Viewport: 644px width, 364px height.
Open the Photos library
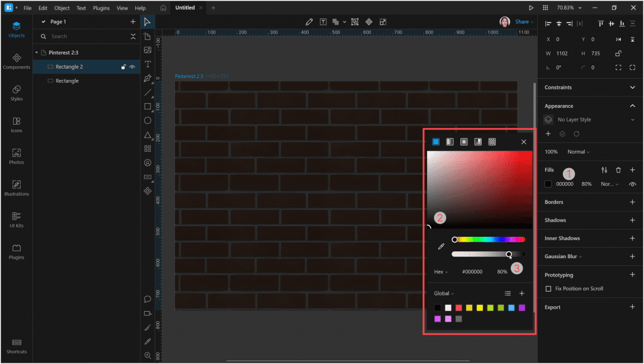(x=16, y=156)
